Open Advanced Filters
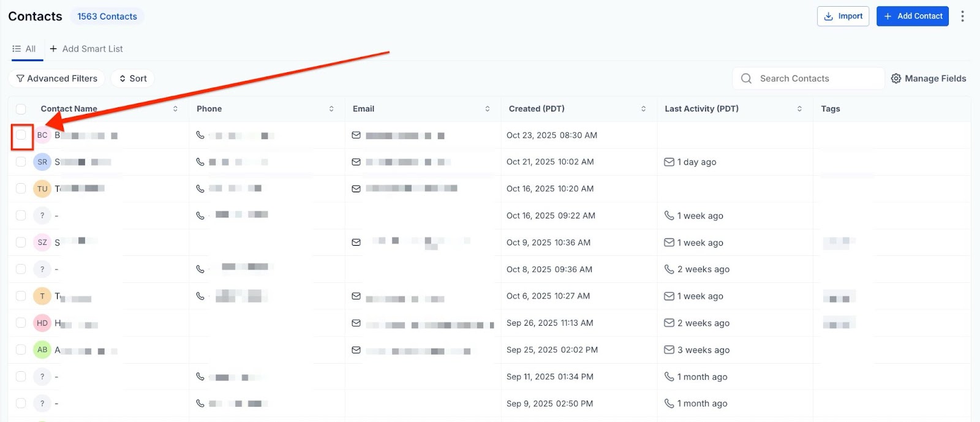This screenshot has height=422, width=980. pos(57,78)
